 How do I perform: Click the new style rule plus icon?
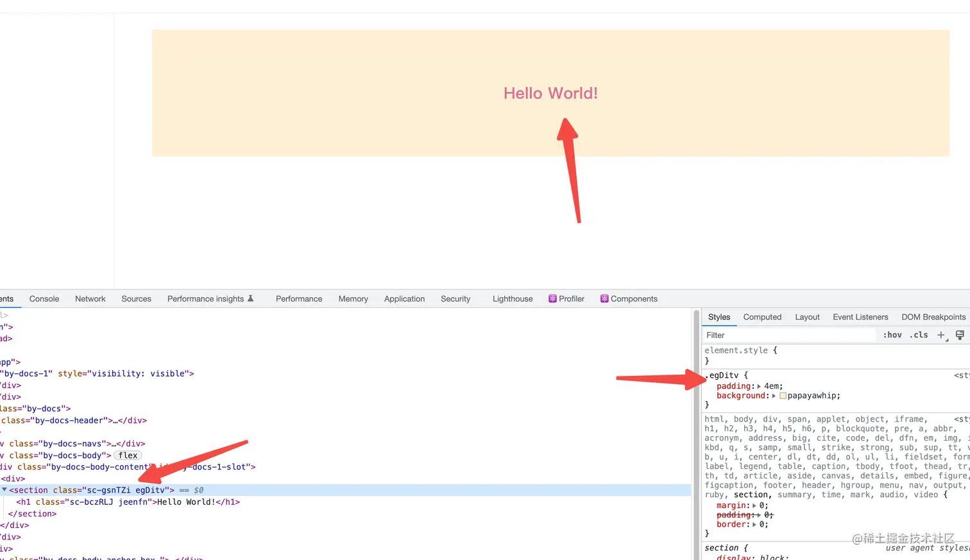(x=941, y=334)
